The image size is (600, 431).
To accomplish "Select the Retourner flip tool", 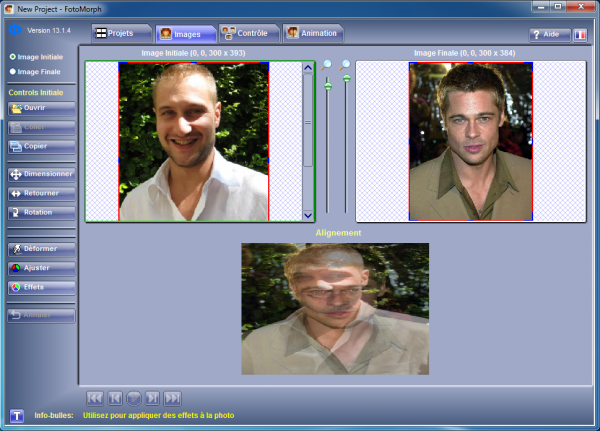I will [42, 193].
